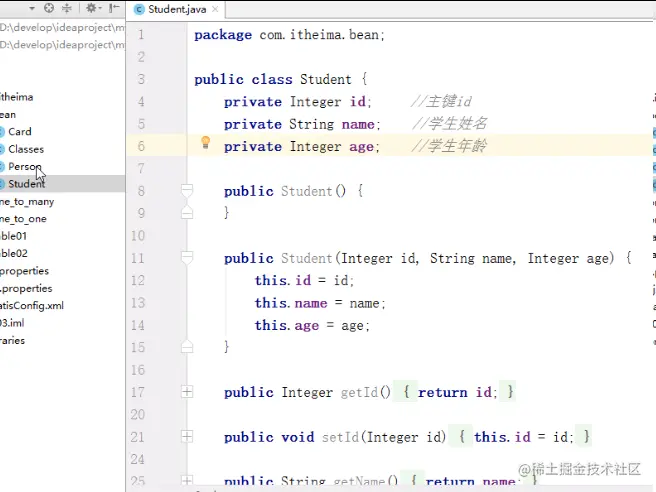Click 'return id;' on line 17
656x492 pixels.
tap(458, 392)
